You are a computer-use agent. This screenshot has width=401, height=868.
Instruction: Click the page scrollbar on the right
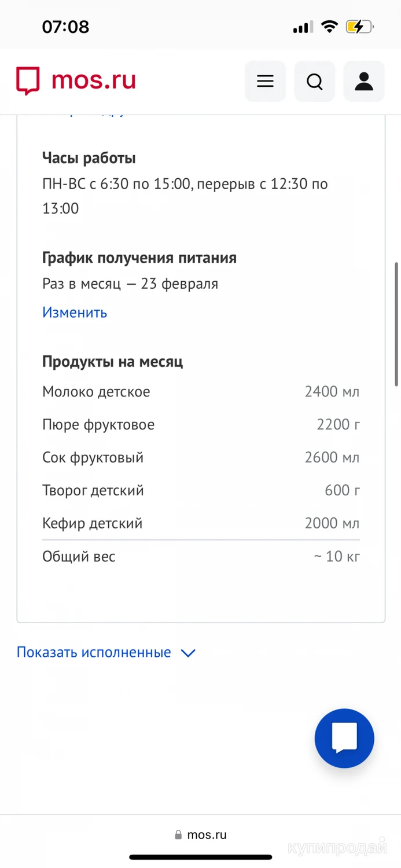point(396,324)
